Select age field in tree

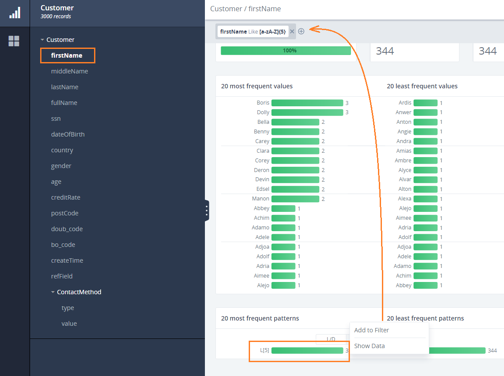56,182
